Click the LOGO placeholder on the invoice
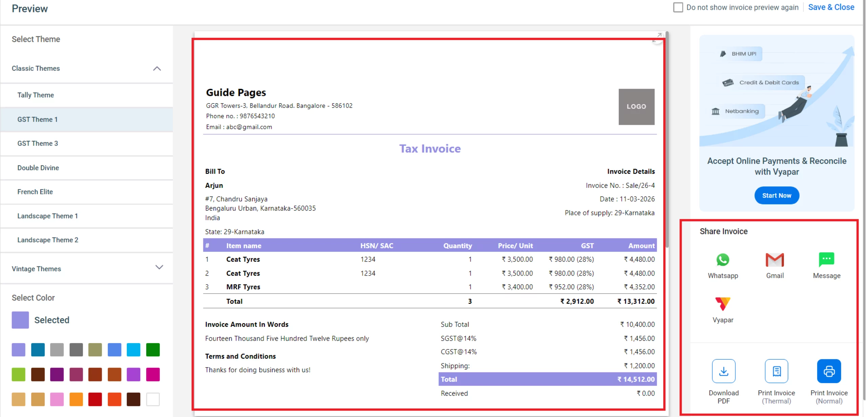The height and width of the screenshot is (417, 868). (636, 106)
